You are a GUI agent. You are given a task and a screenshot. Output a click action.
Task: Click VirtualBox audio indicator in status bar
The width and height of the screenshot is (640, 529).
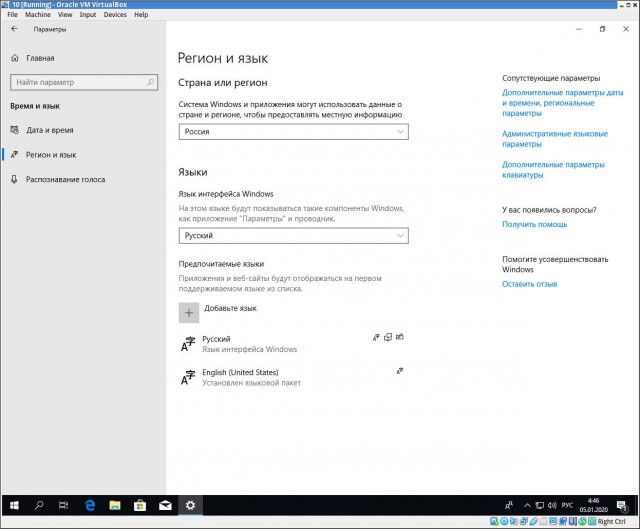coord(513,521)
